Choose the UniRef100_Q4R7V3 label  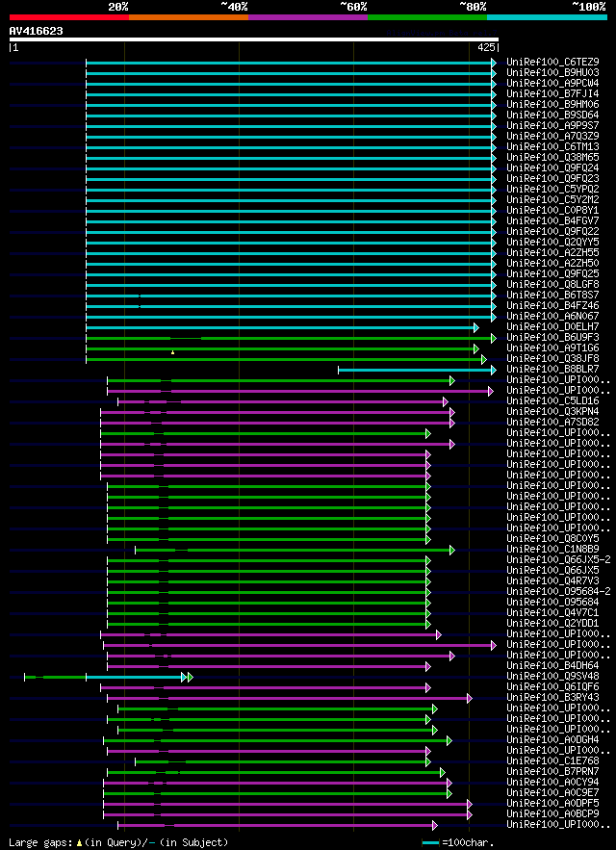tap(552, 580)
